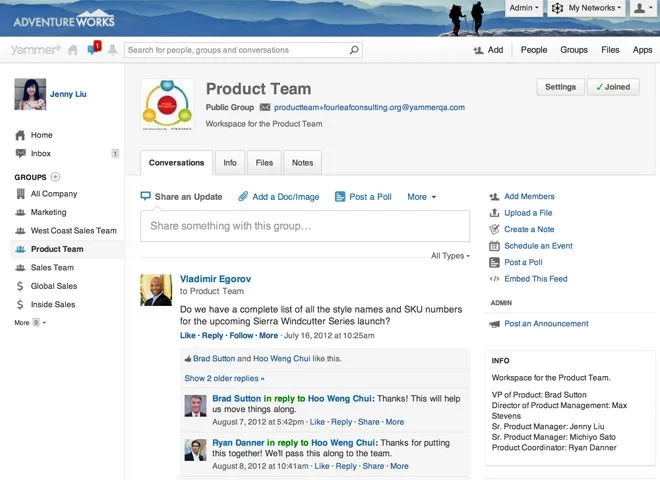This screenshot has width=660, height=480.
Task: Select Marketing group in sidebar
Action: pos(48,212)
